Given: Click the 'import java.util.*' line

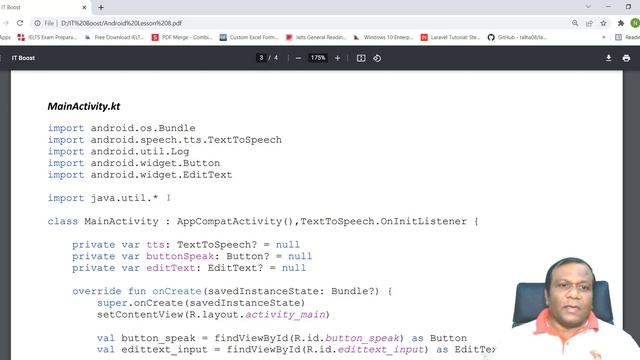Looking at the screenshot, I should (102, 198).
